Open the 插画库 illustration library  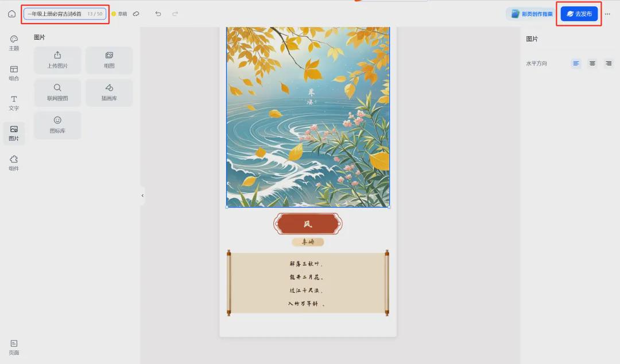[109, 92]
